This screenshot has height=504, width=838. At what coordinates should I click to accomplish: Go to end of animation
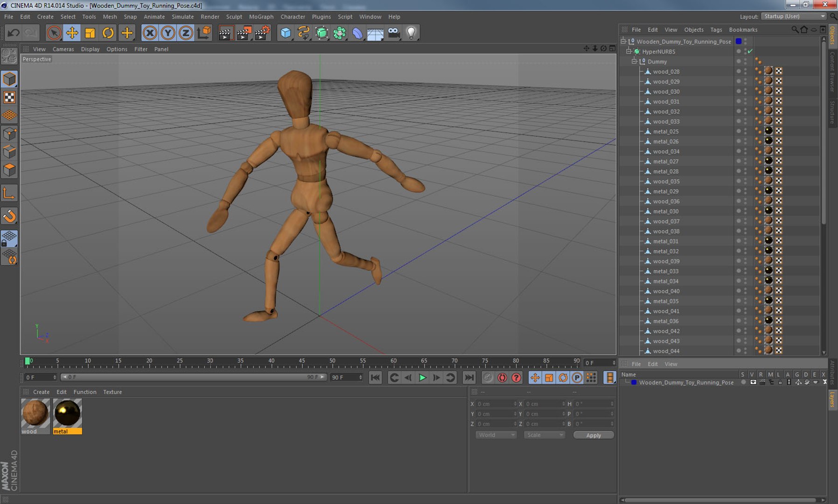[x=469, y=378]
